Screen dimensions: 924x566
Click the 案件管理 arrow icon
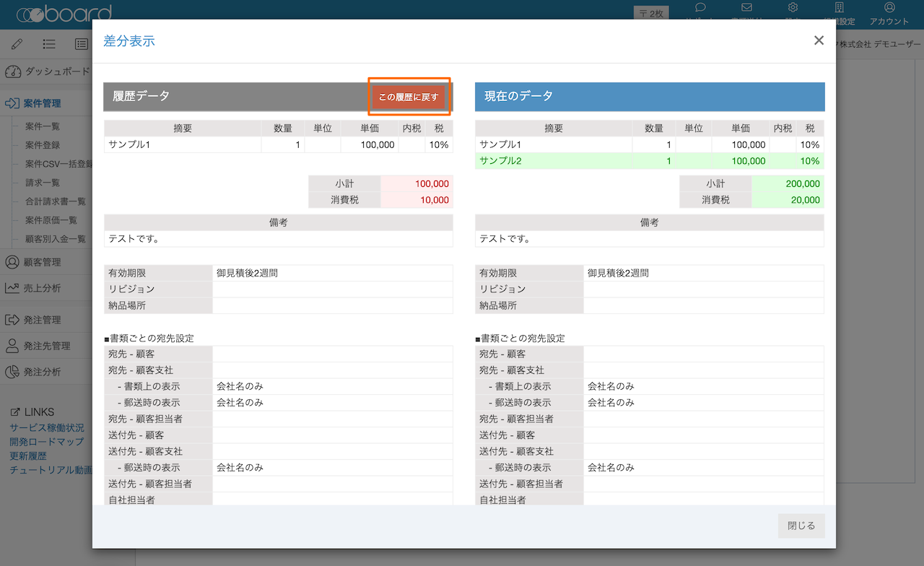click(12, 103)
